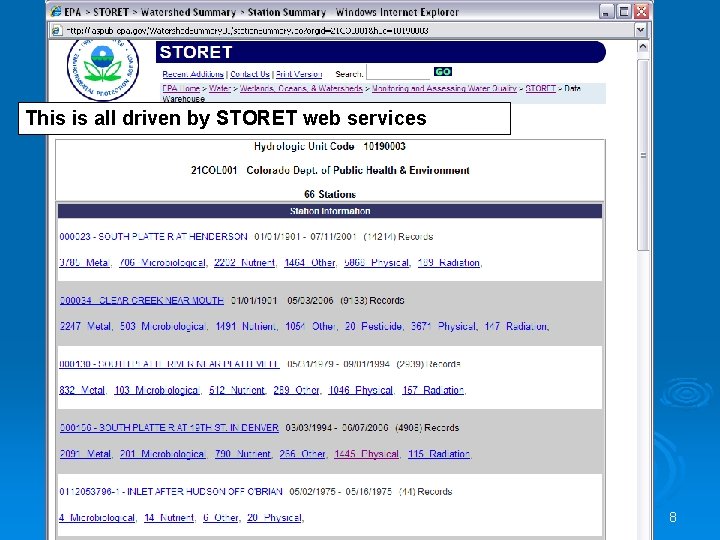Open 832 Metal records link

click(82, 390)
